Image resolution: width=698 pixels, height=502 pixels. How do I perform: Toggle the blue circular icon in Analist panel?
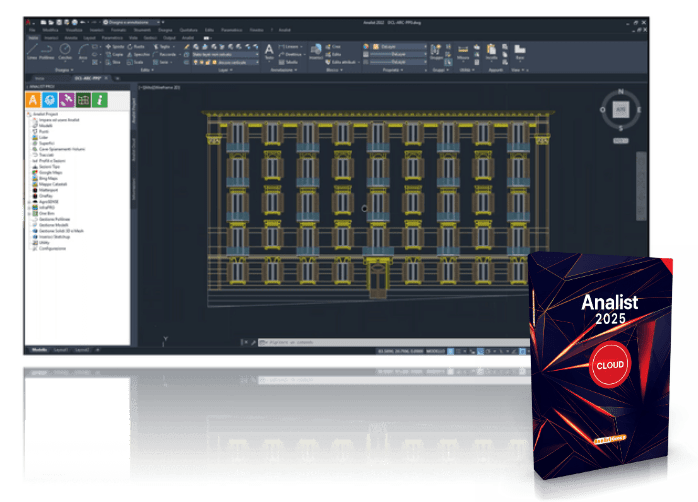(51, 100)
